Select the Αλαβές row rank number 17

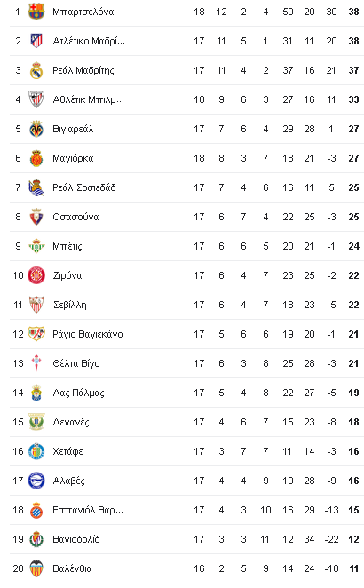click(18, 481)
